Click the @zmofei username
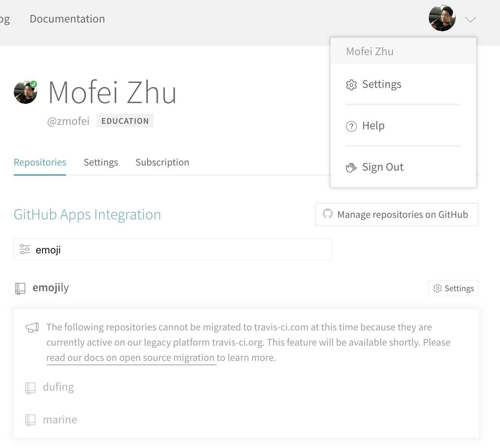Screen dimensions: 500x448 pos(68,121)
